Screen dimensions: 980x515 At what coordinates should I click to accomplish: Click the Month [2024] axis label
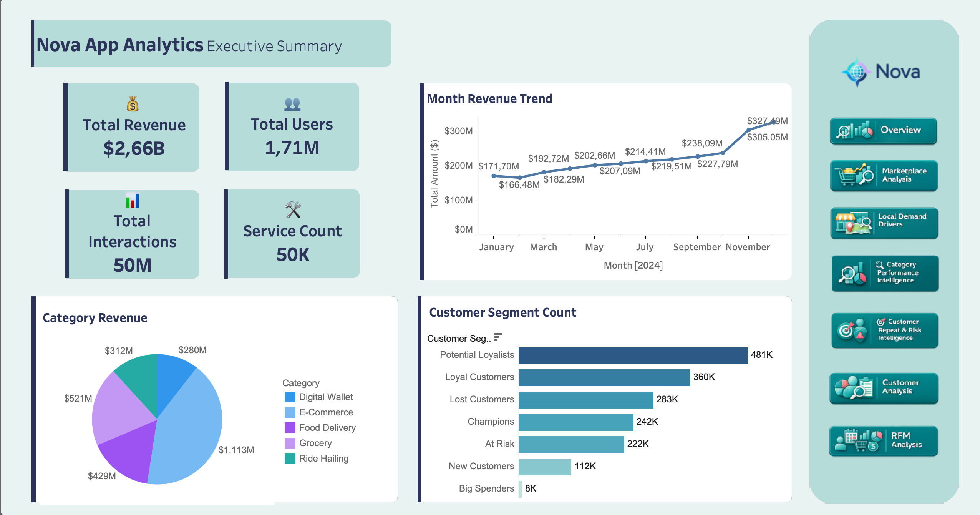(633, 265)
